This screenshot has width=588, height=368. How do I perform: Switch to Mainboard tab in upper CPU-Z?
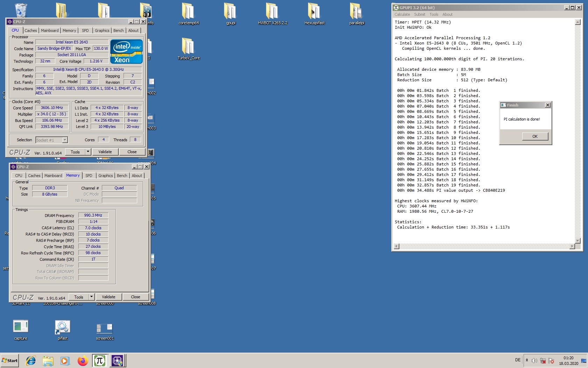point(50,30)
